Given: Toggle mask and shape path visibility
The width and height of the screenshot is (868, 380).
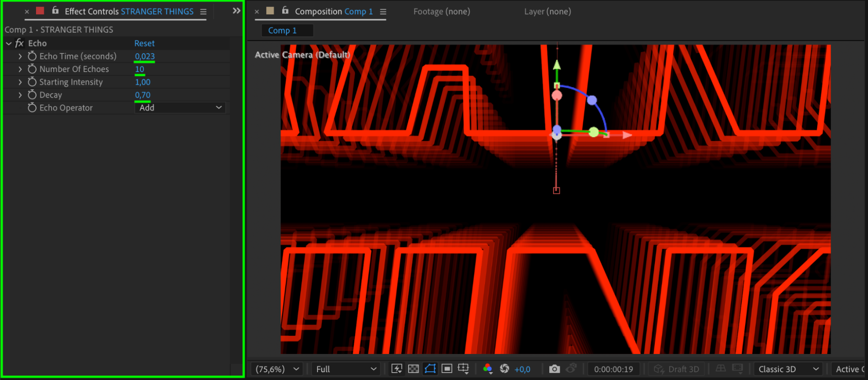Looking at the screenshot, I should click(430, 369).
